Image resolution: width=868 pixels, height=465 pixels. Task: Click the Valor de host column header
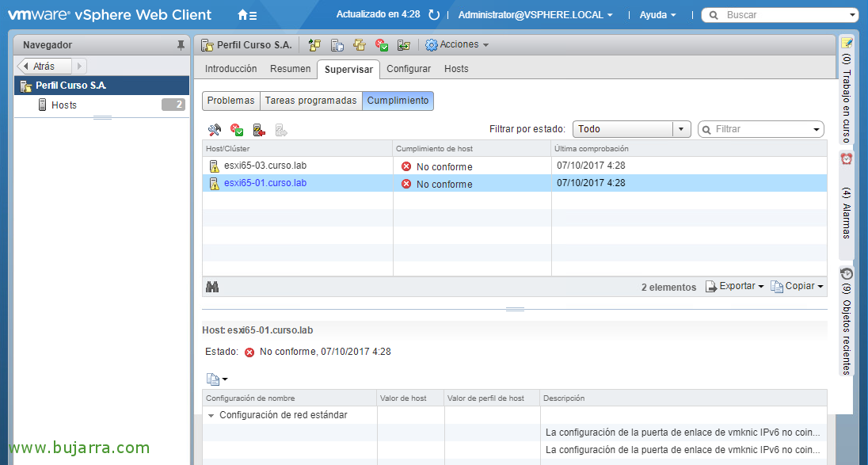click(x=410, y=398)
